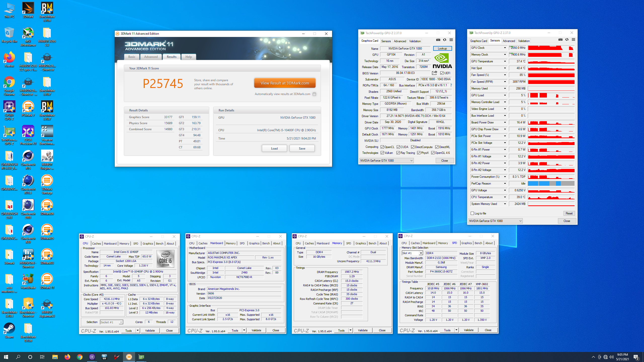Open MSI Afterburner desktop icon
The image size is (644, 362).
pos(28,37)
